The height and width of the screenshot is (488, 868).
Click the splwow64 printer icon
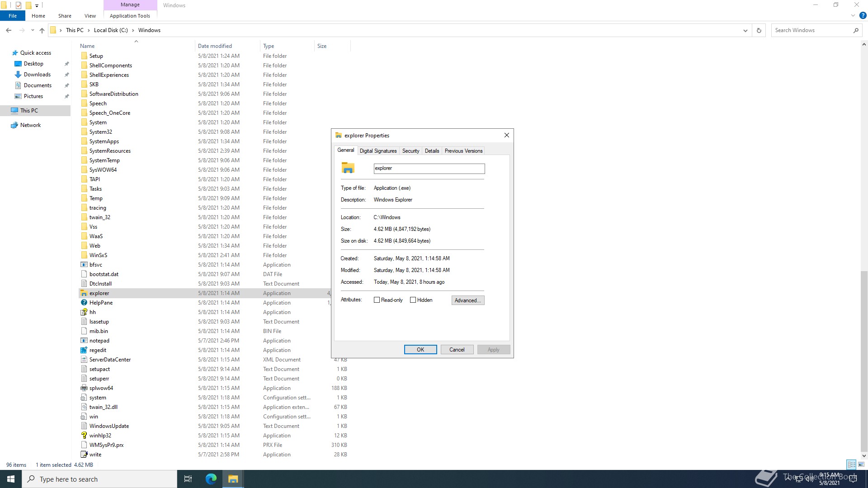click(84, 388)
